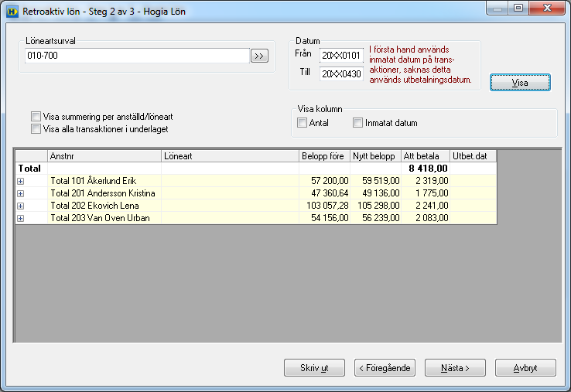Click the Löneart column header
Screen dimensions: 571x392
point(230,156)
